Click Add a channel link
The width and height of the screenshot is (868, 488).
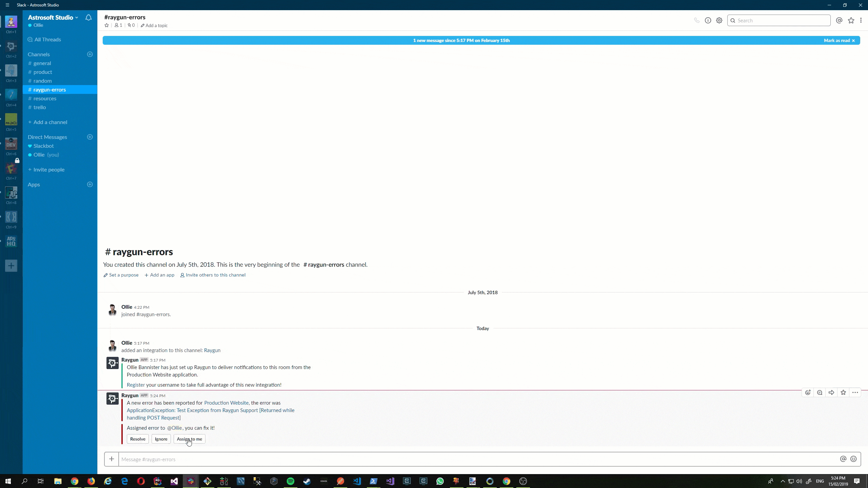(47, 122)
